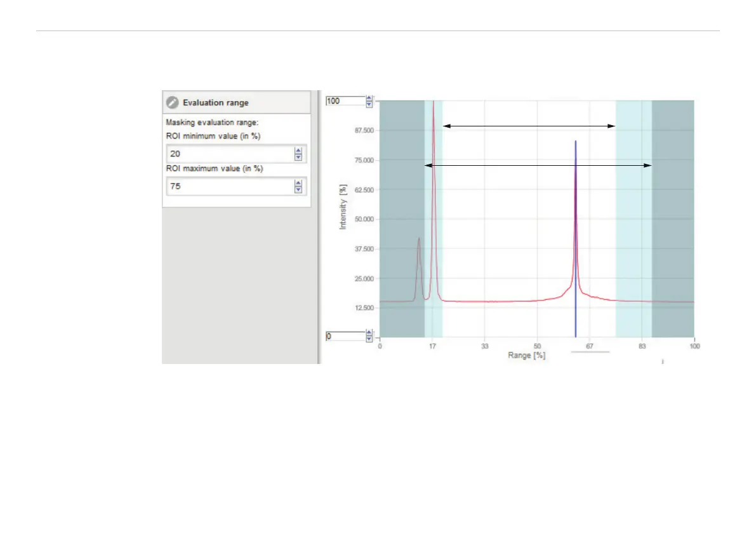Click the 'Intensity [%]' axis title

pyautogui.click(x=343, y=207)
